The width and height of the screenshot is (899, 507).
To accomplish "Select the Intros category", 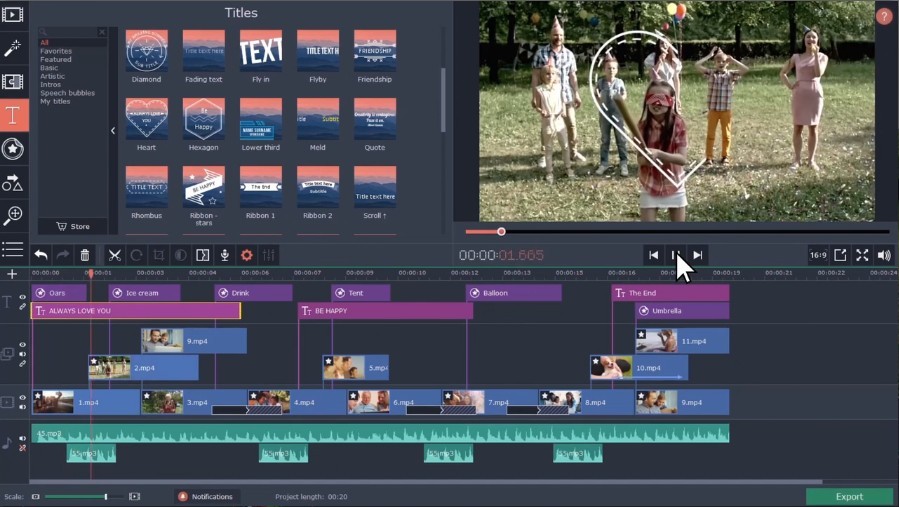I will pyautogui.click(x=50, y=84).
